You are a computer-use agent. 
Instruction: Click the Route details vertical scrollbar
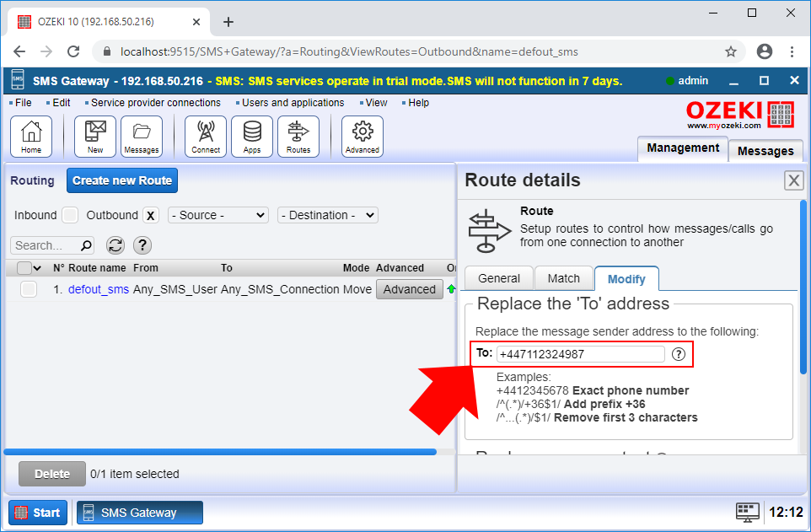803,287
